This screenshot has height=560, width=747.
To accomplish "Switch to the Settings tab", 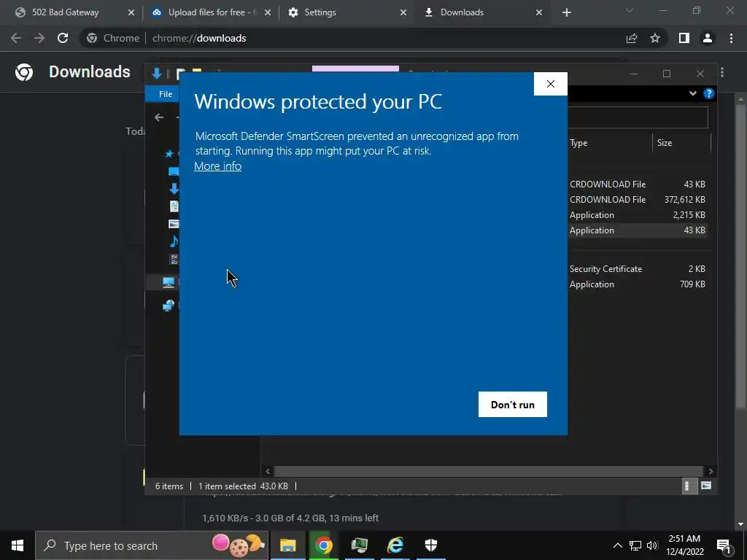I will click(347, 12).
